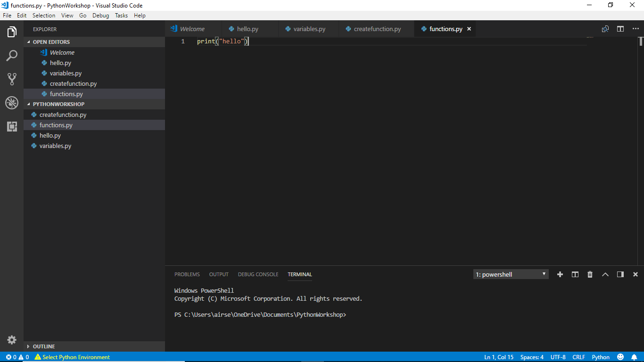The image size is (644, 362).
Task: Open variables.py in PYTHONWORKSHOP folder
Action: [x=94, y=146]
